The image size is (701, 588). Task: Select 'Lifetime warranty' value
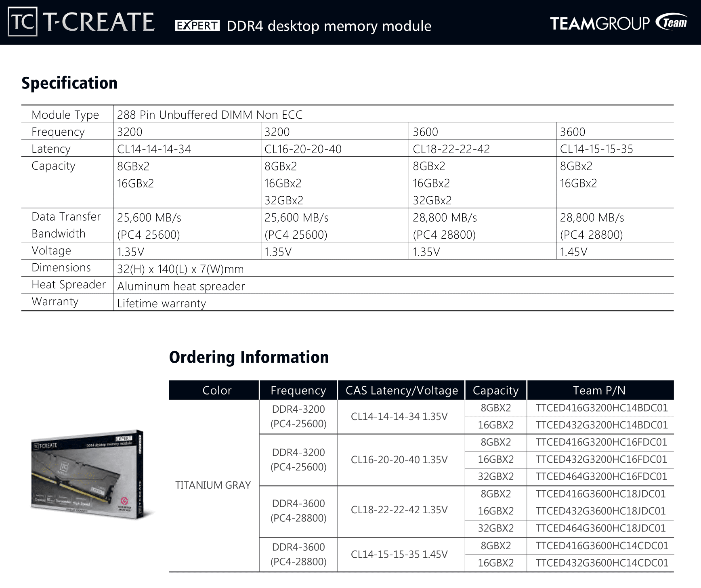pyautogui.click(x=162, y=303)
